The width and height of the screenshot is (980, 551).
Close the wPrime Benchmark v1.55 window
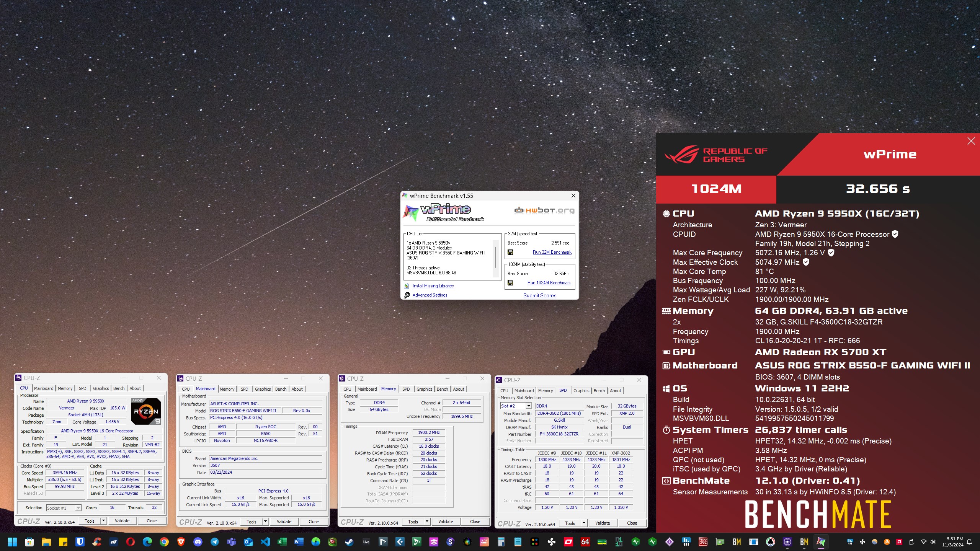click(x=573, y=196)
